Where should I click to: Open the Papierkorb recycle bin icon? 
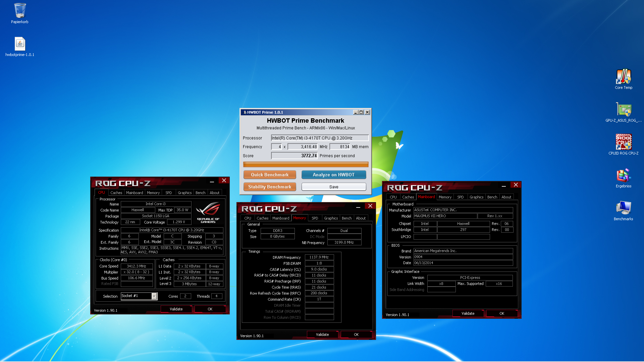click(x=20, y=13)
